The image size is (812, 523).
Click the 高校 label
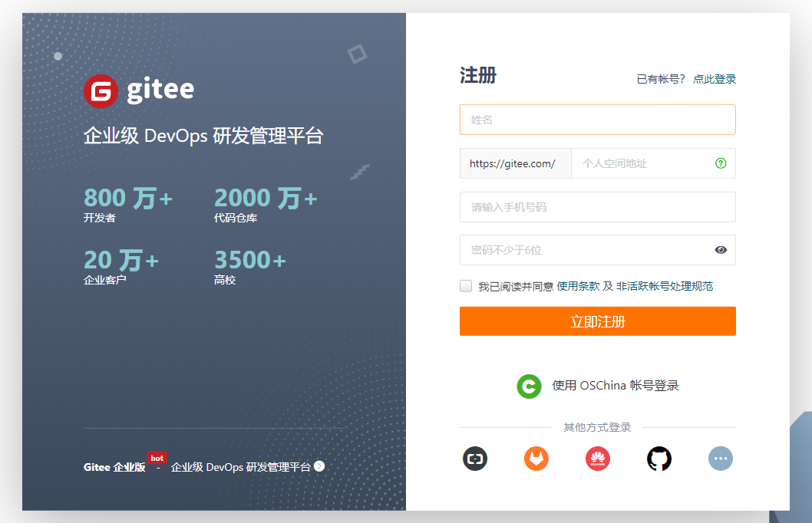(x=225, y=280)
